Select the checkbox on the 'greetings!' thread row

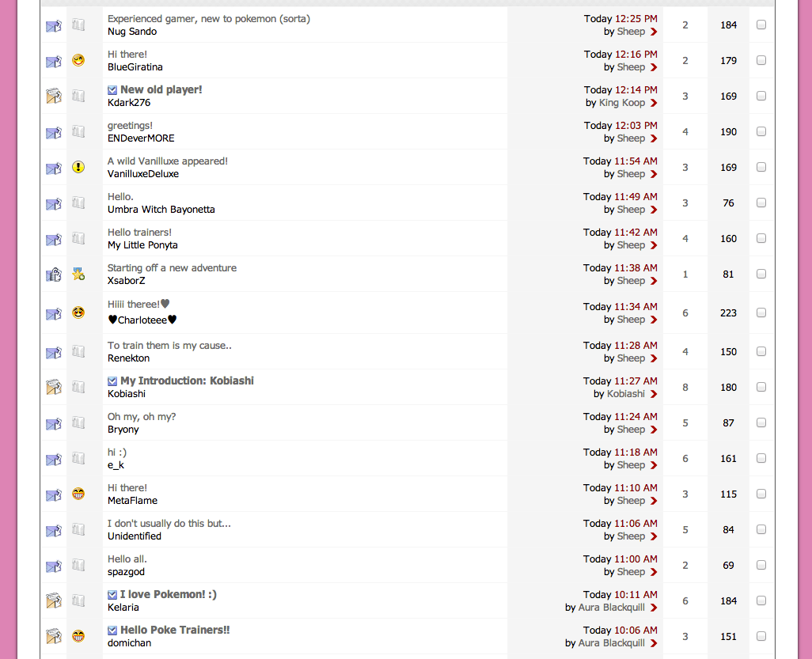pyautogui.click(x=761, y=131)
